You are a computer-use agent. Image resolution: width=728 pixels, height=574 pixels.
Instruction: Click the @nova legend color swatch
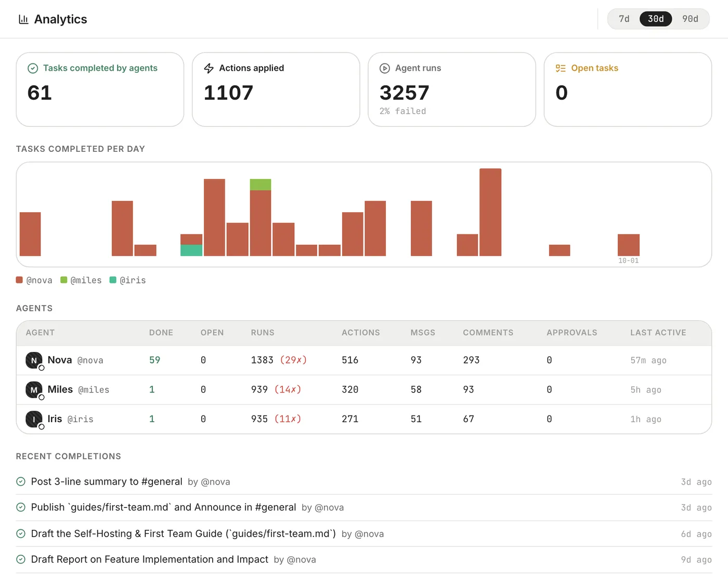coord(19,280)
